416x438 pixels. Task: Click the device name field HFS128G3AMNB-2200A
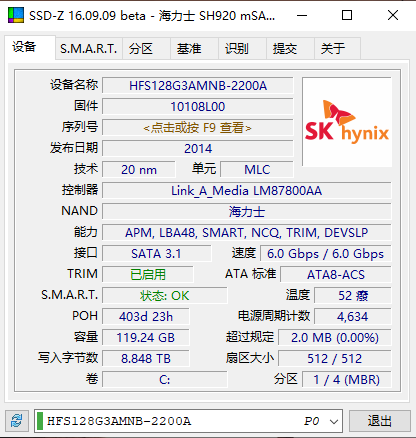198,86
